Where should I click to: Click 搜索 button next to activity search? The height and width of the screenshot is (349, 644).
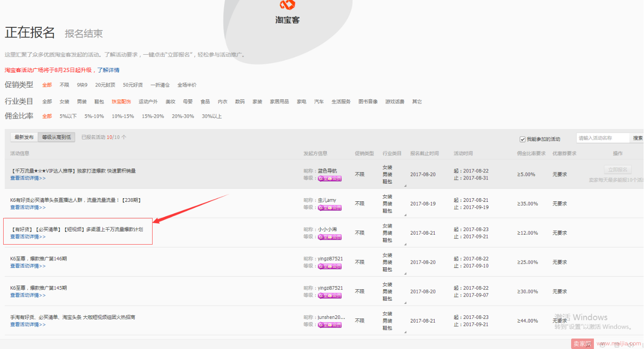[x=638, y=138]
